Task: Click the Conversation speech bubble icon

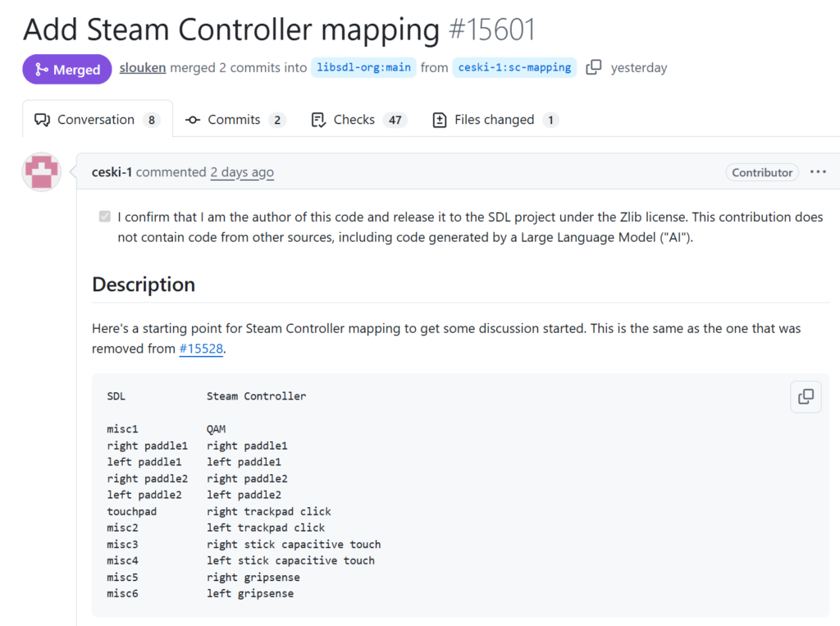Action: (x=43, y=120)
